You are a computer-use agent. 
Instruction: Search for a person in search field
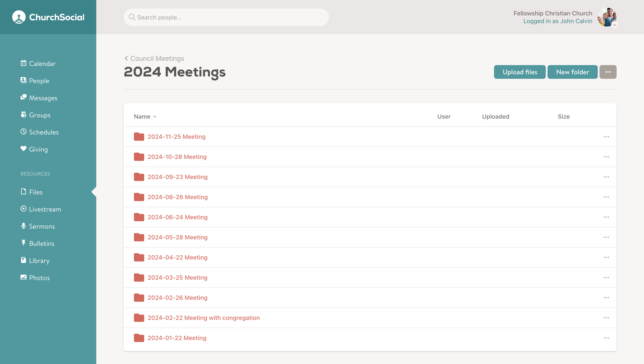tap(226, 17)
